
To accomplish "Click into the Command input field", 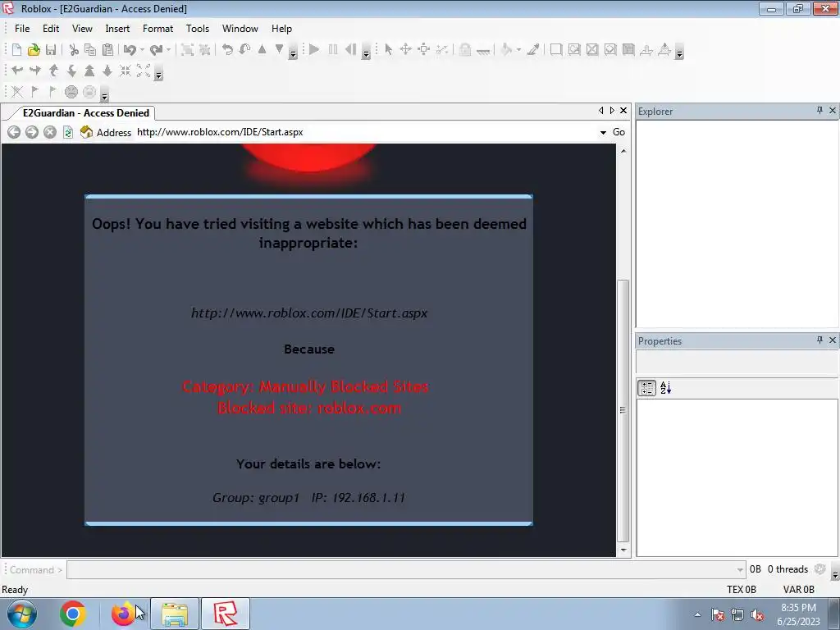I will (x=400, y=569).
